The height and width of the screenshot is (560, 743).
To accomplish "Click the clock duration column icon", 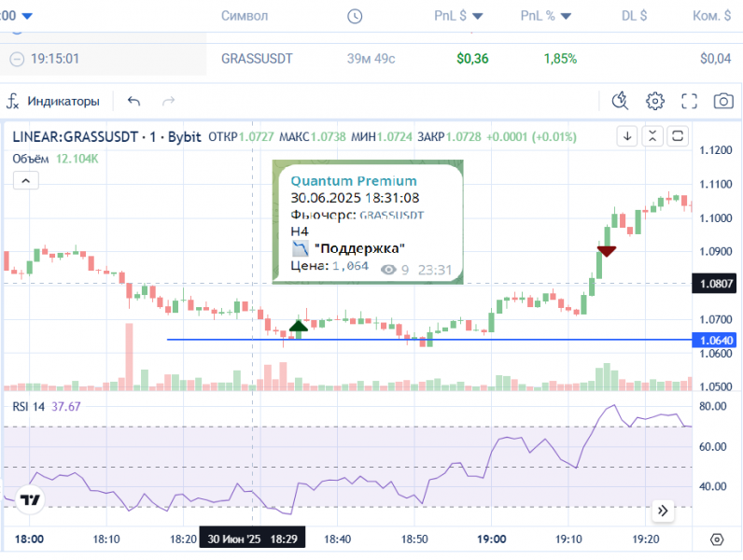I will pyautogui.click(x=355, y=16).
